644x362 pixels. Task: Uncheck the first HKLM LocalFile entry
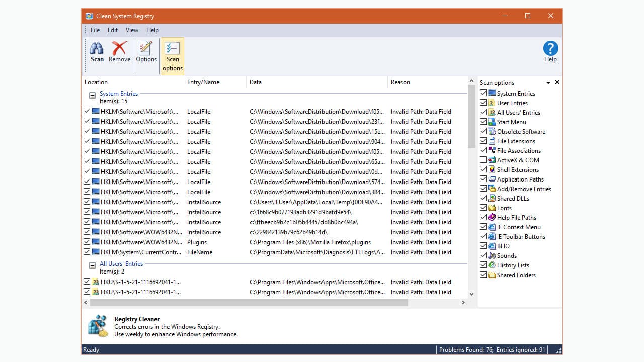click(x=87, y=111)
